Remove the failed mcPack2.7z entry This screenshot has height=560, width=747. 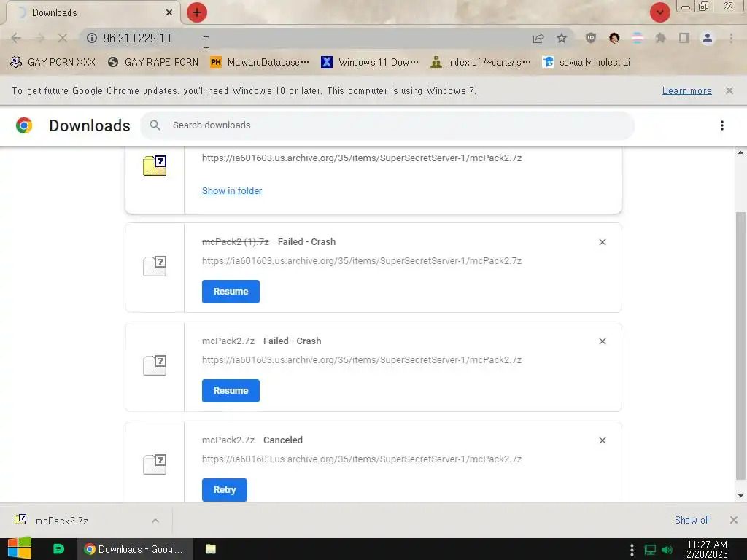coord(602,341)
